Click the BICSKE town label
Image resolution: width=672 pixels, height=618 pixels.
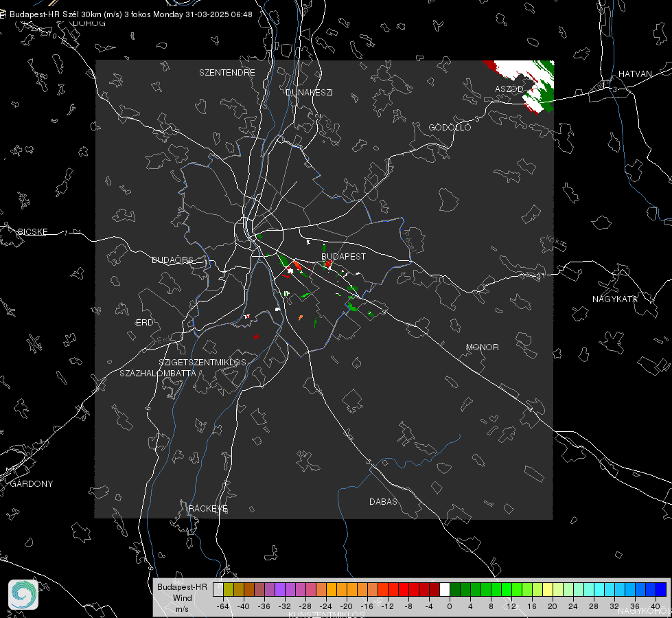point(32,231)
